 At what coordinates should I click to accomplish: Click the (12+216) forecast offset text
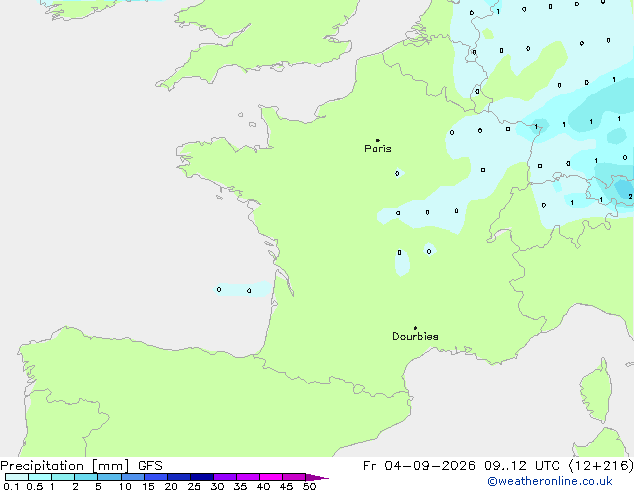tap(601, 466)
